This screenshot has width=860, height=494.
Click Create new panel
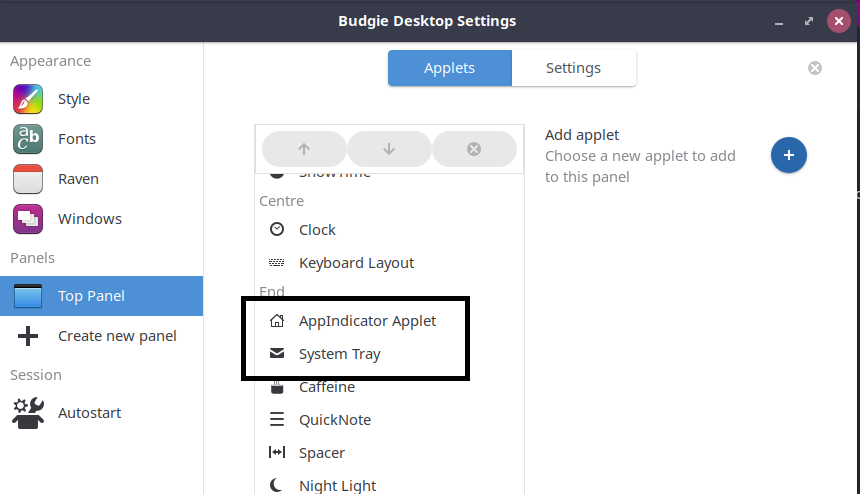(x=116, y=336)
